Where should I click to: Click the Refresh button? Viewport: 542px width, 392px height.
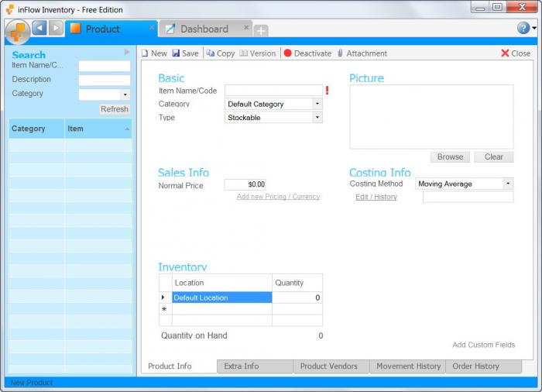(115, 109)
